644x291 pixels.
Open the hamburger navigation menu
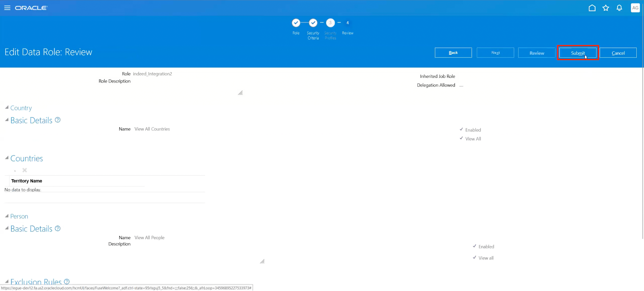[7, 8]
